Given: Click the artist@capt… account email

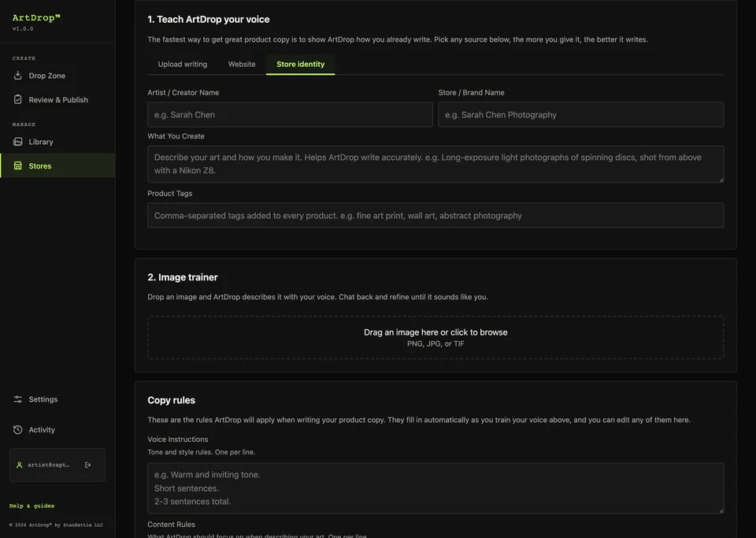Looking at the screenshot, I should click(48, 465).
